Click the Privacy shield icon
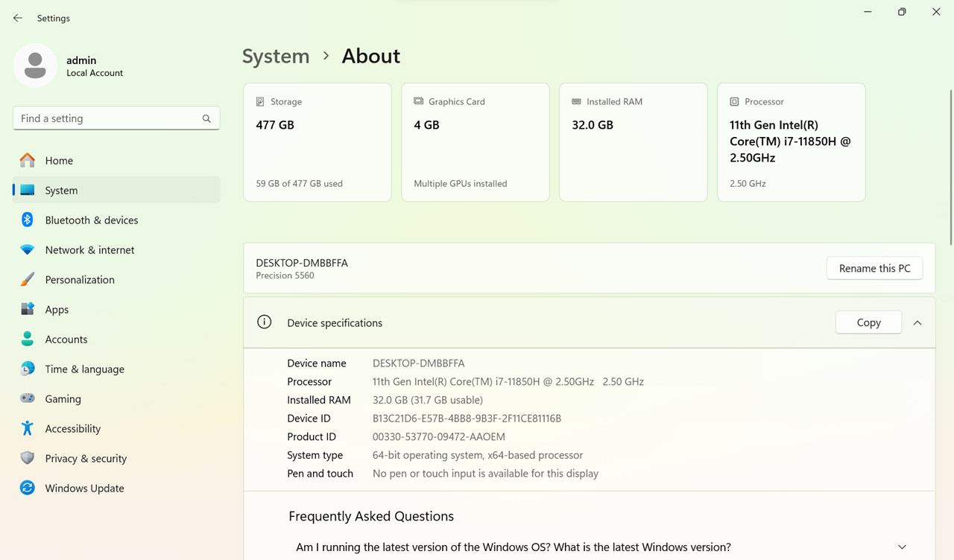 point(28,458)
